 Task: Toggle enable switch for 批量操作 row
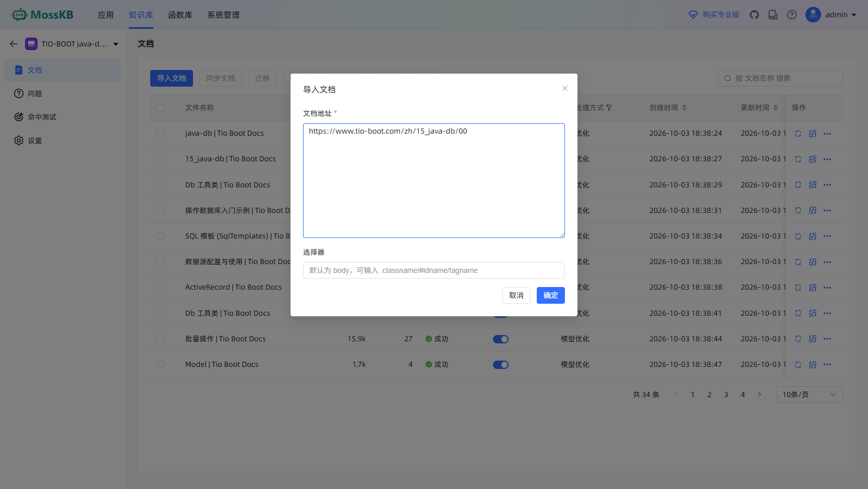(501, 339)
